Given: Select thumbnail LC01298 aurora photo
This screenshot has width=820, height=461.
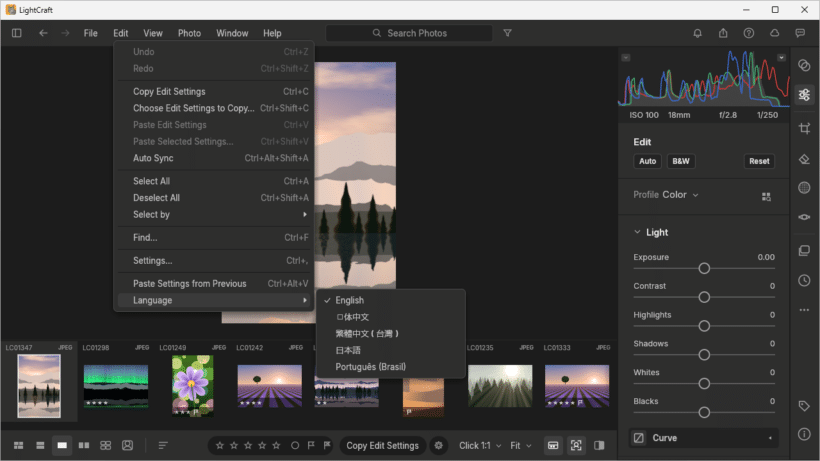Looking at the screenshot, I should pos(116,386).
